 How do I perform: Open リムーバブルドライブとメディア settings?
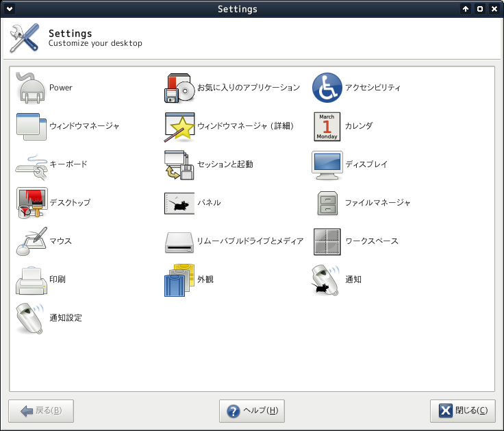180,241
